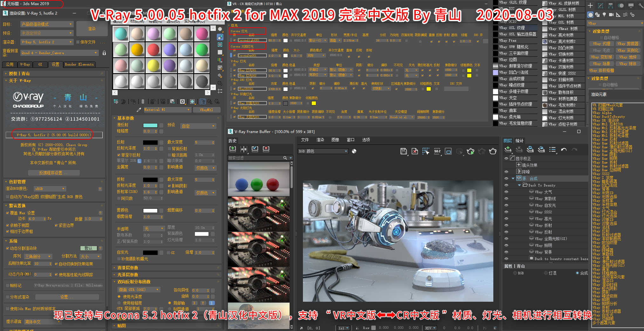644x331 pixels.
Task: Click VRay 代理 object type button
Action: point(602,44)
